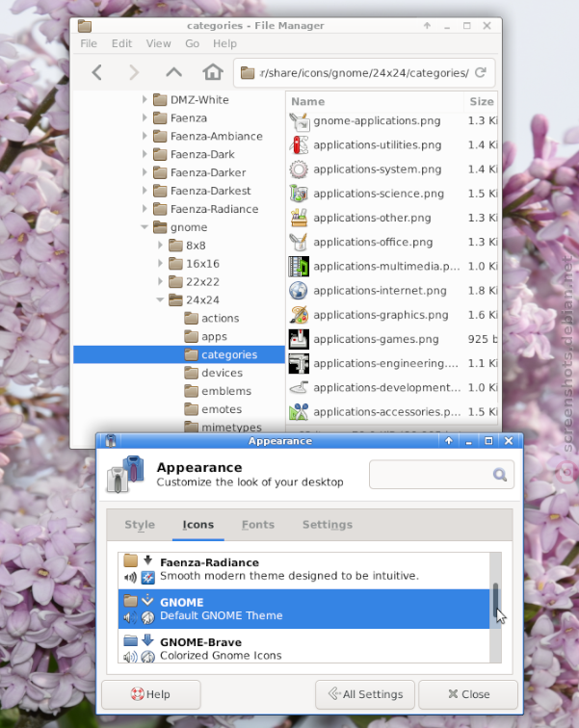Click the Appearance window menu icon in its title bar
The width and height of the screenshot is (579, 728).
pos(111,441)
